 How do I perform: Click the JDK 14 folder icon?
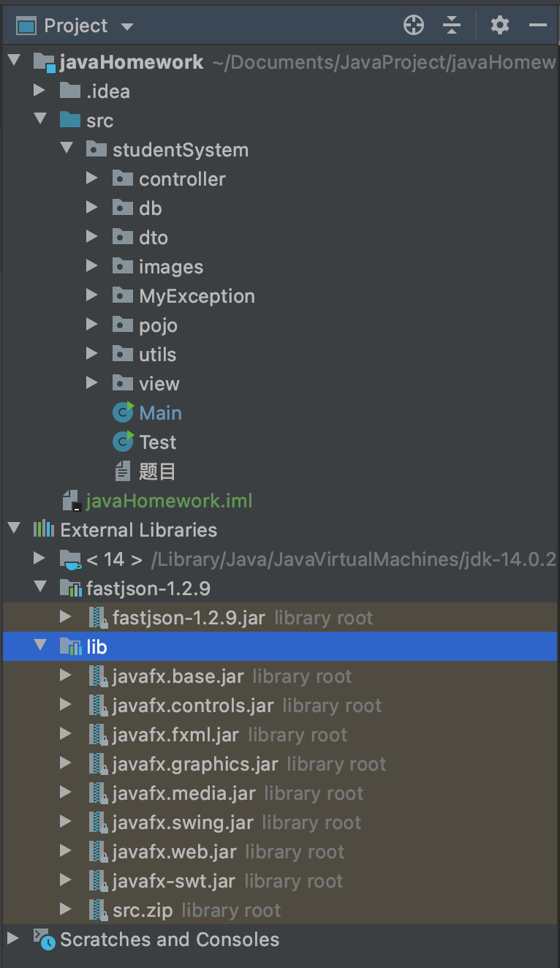(x=70, y=559)
